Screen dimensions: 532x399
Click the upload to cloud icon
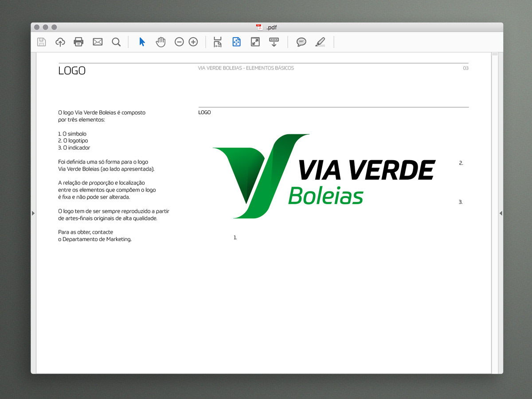click(x=60, y=42)
